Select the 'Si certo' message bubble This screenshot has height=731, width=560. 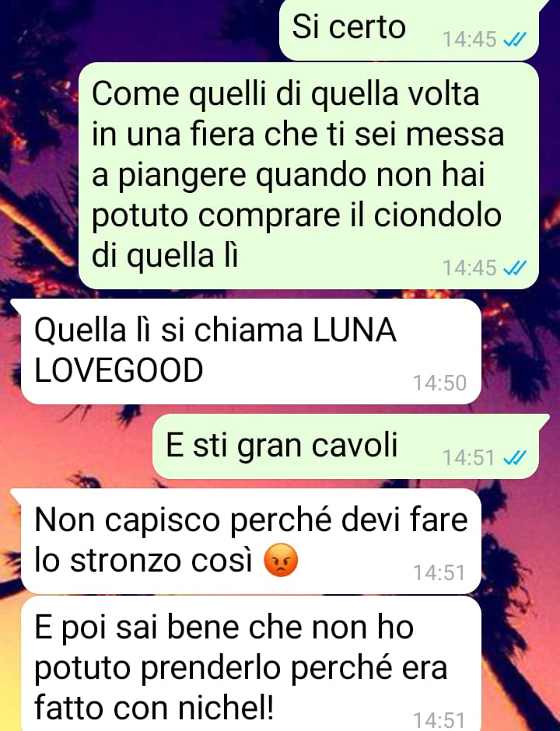(409, 30)
